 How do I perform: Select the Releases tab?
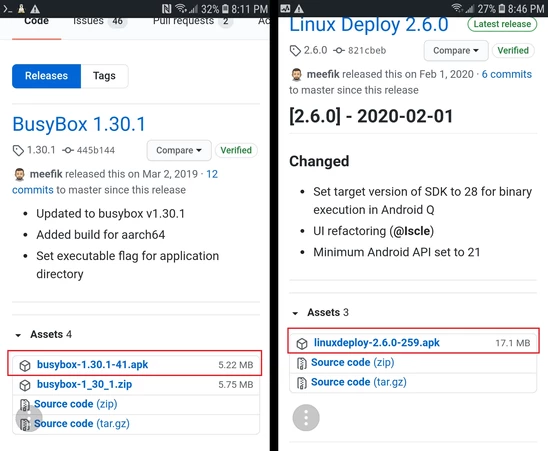coord(46,76)
